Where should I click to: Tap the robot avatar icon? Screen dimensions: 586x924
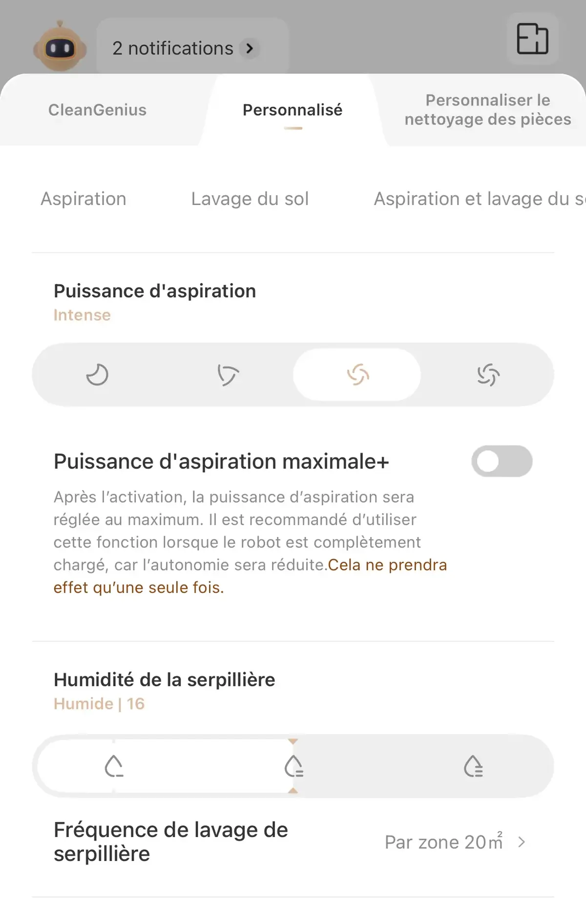point(60,47)
